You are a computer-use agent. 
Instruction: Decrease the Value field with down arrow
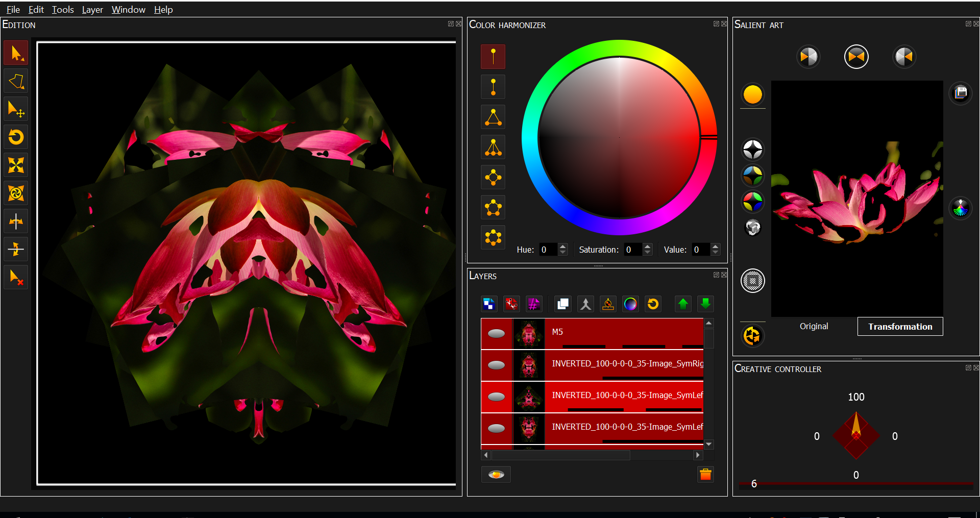715,253
